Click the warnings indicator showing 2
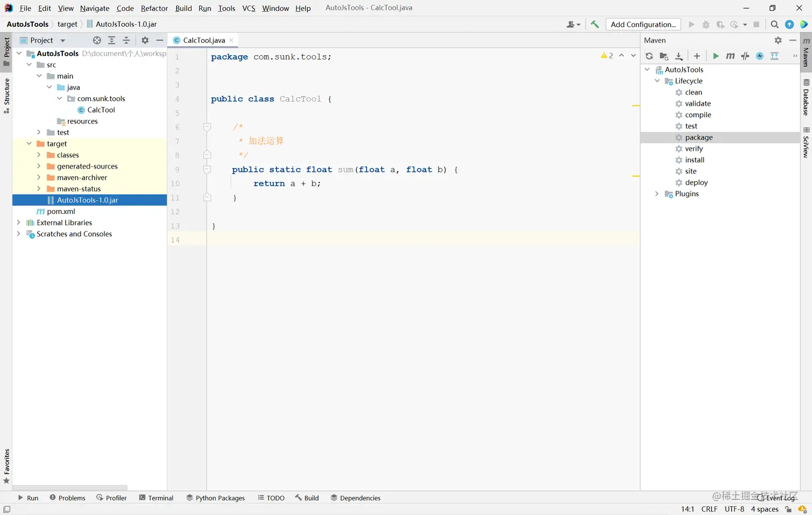Viewport: 812px width, 515px height. coord(607,55)
